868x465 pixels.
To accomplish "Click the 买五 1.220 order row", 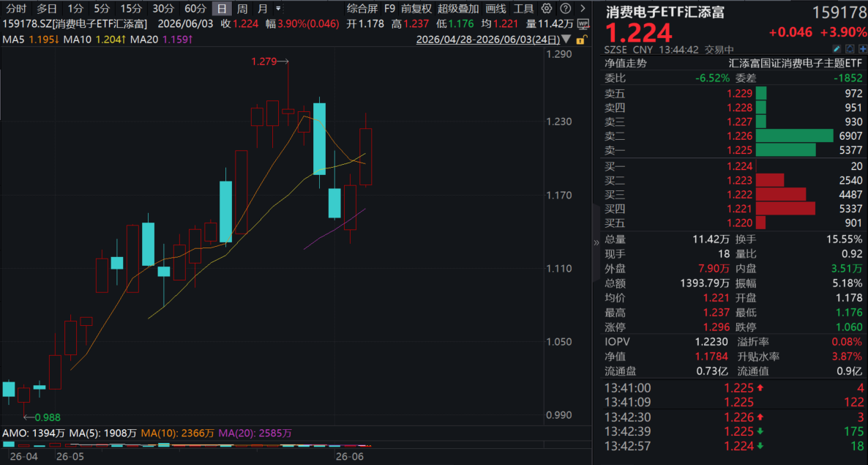I will click(x=733, y=223).
